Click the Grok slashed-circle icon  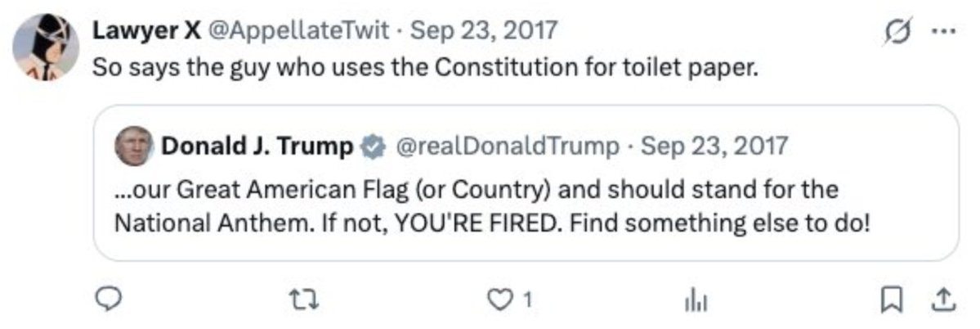point(897,31)
